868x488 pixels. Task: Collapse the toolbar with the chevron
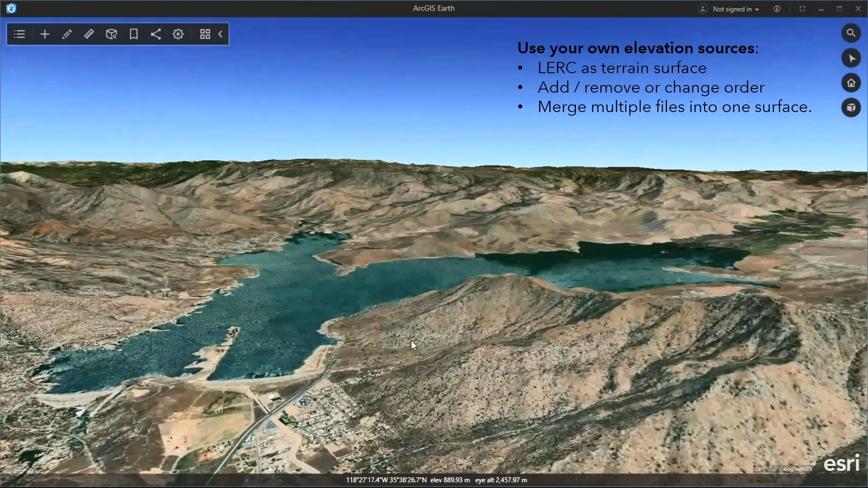pos(221,34)
